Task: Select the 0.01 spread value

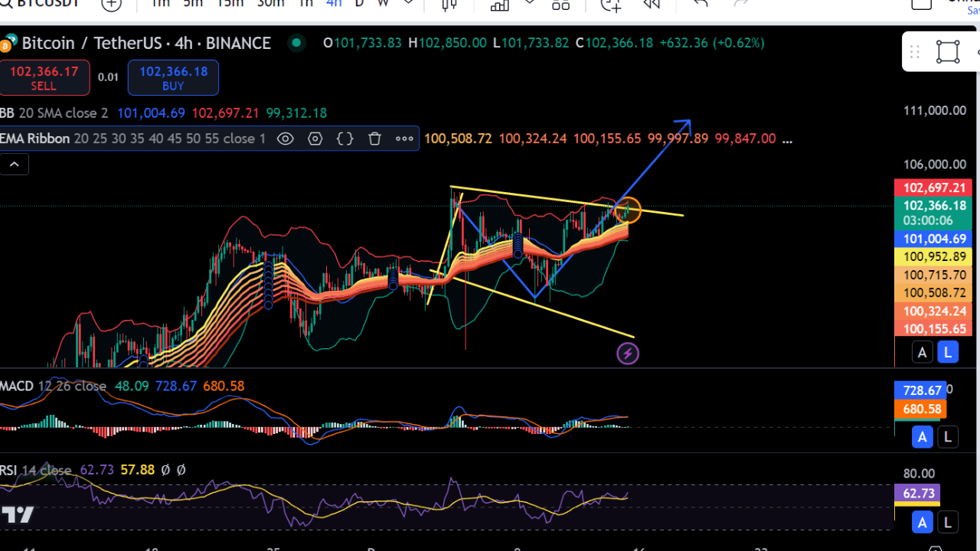Action: tap(109, 77)
